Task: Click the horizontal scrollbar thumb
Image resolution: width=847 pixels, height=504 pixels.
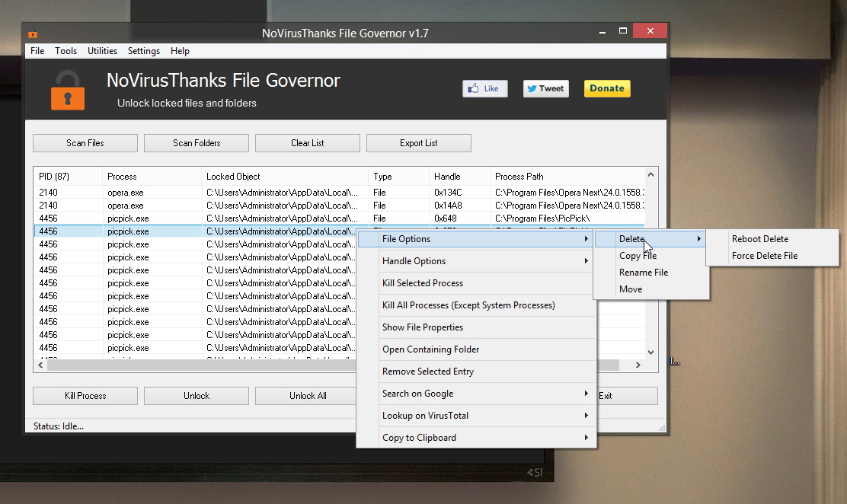Action: 333,365
